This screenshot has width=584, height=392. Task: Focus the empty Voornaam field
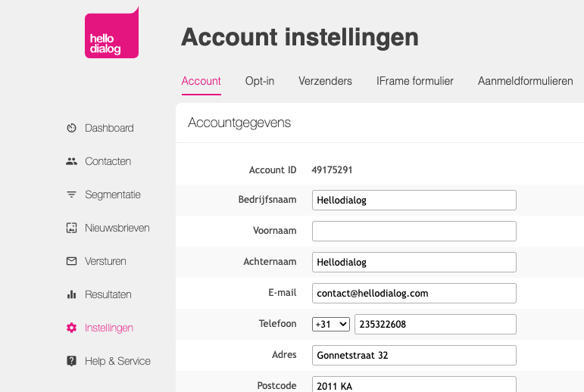pos(414,231)
